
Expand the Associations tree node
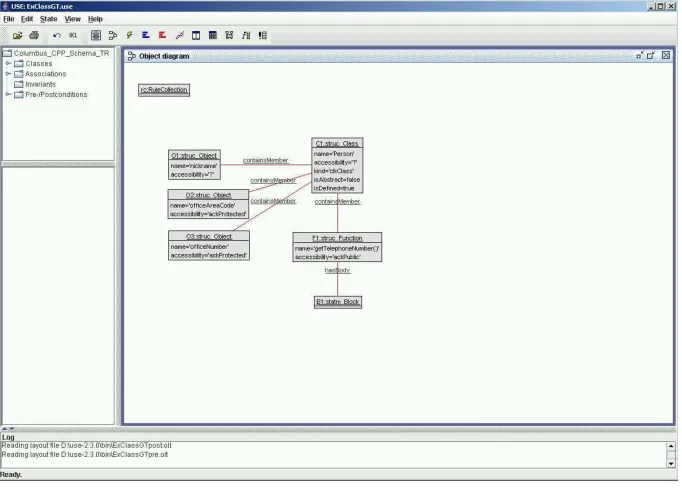(8, 74)
